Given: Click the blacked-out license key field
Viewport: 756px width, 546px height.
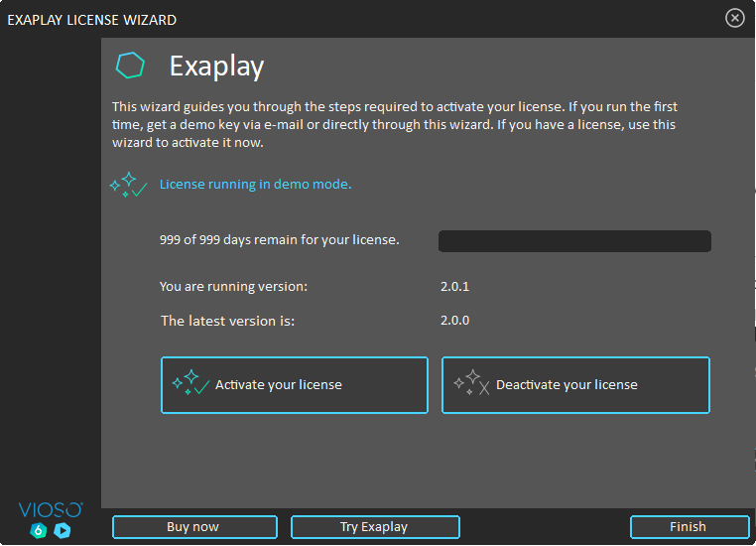Looking at the screenshot, I should coord(574,241).
